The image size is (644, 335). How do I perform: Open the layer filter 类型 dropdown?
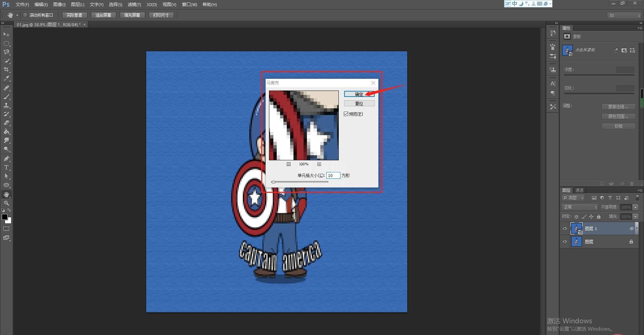573,198
